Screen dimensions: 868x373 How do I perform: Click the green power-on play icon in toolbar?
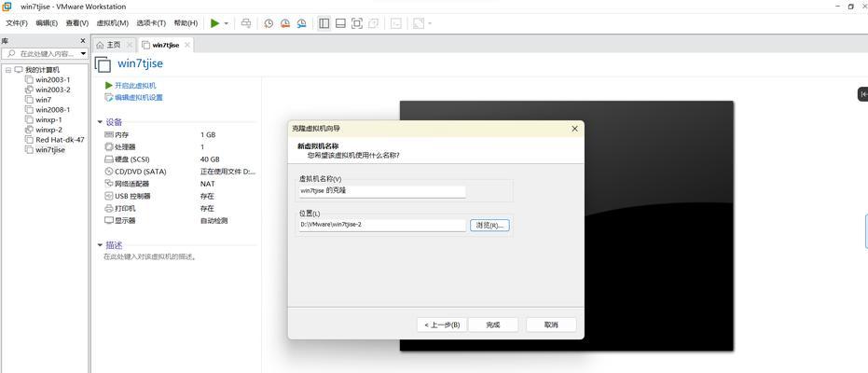(214, 23)
